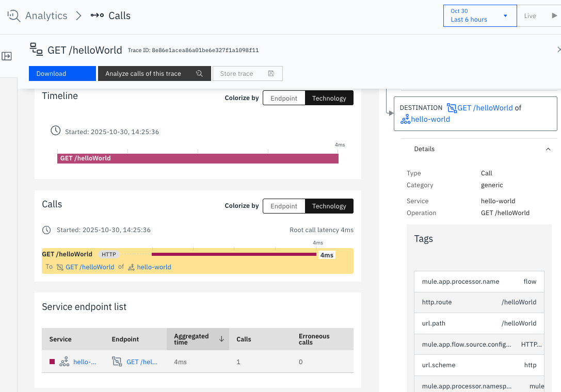Select the http.route tag row
The image size is (561, 392).
[x=478, y=302]
